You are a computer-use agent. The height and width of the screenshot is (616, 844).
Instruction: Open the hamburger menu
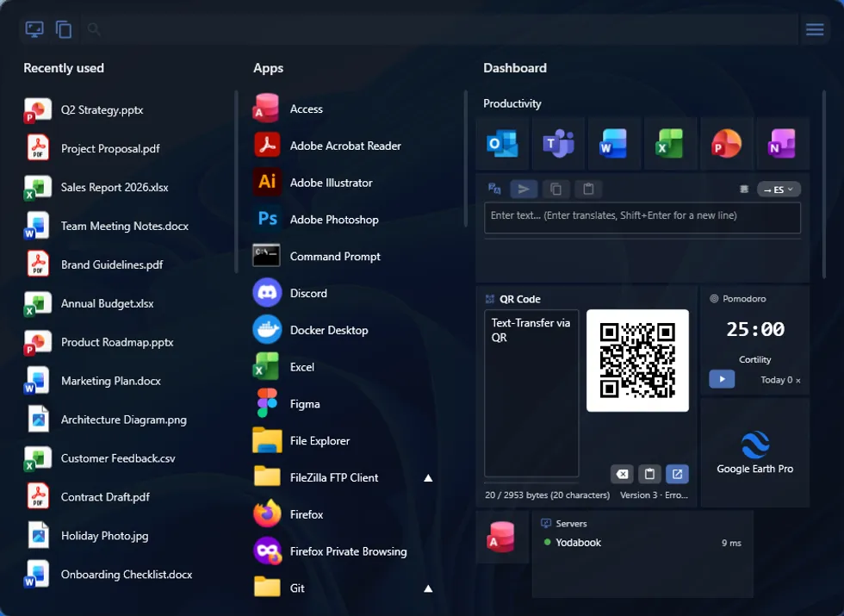pyautogui.click(x=815, y=29)
